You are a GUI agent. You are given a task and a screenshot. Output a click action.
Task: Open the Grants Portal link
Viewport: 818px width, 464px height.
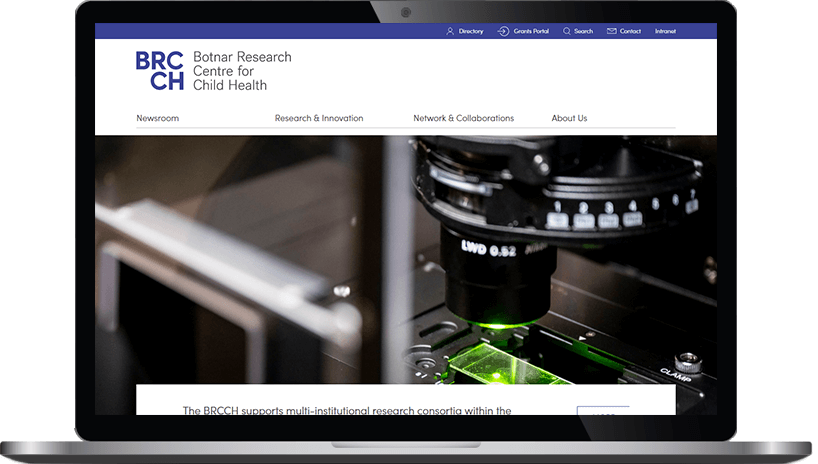(531, 31)
